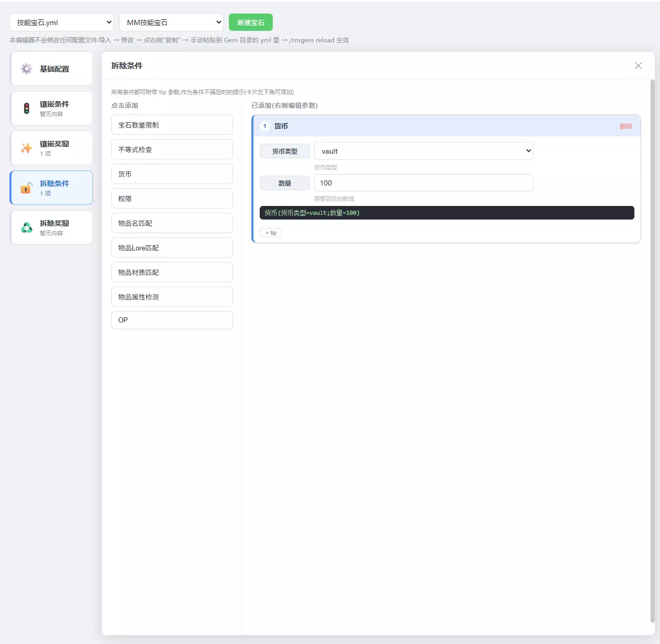
Task: Click the 新建宝石 button
Action: click(251, 22)
